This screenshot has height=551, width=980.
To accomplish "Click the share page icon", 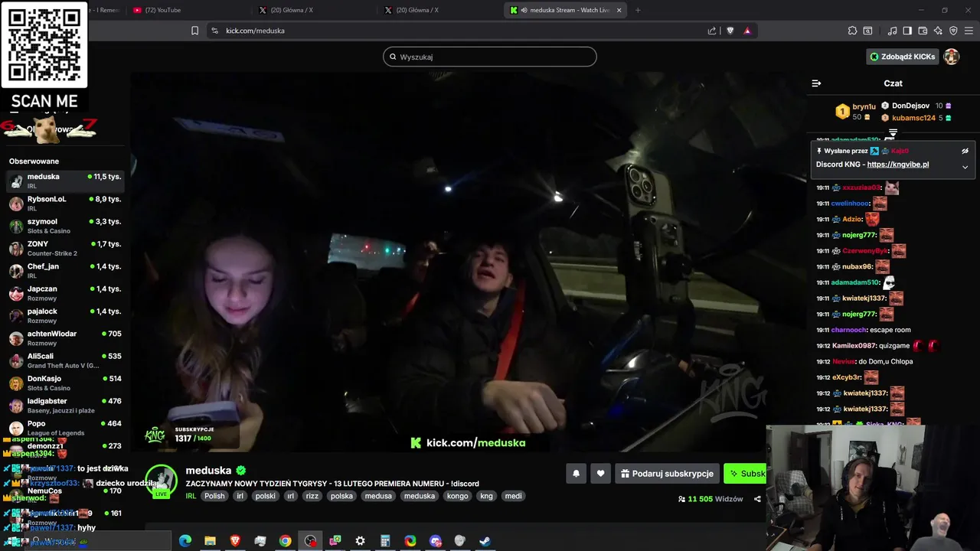I will click(x=712, y=31).
